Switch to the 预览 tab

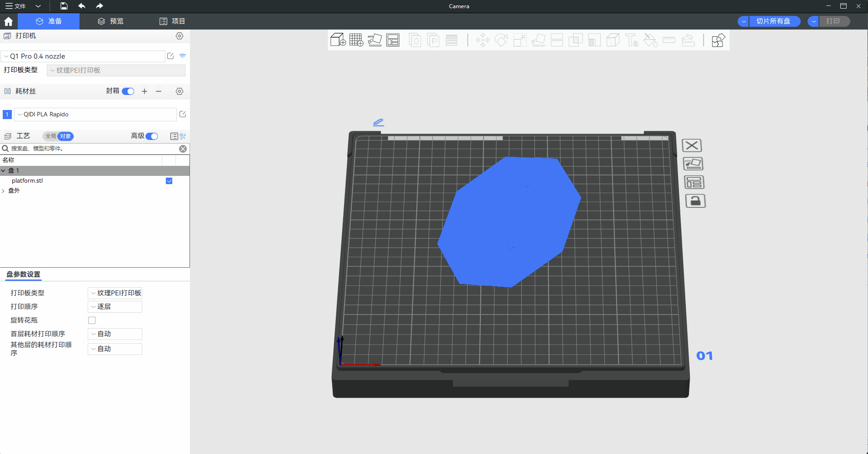coord(110,21)
